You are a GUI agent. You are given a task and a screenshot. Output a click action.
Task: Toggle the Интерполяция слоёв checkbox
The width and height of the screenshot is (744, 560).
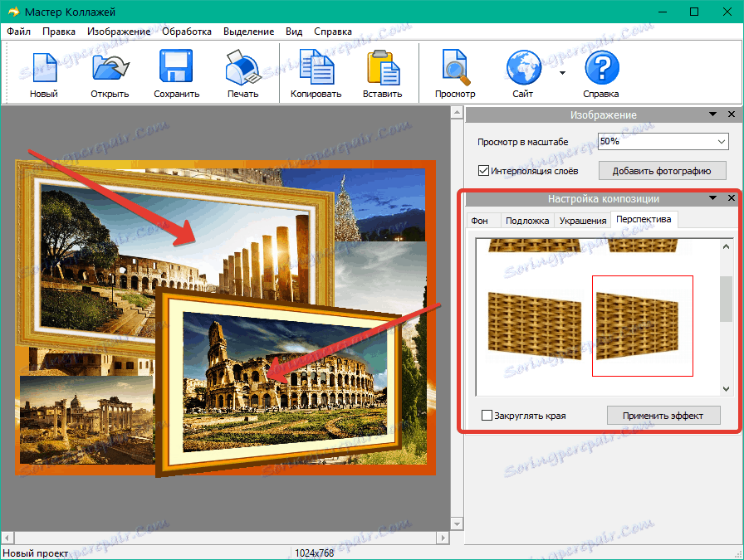[483, 171]
